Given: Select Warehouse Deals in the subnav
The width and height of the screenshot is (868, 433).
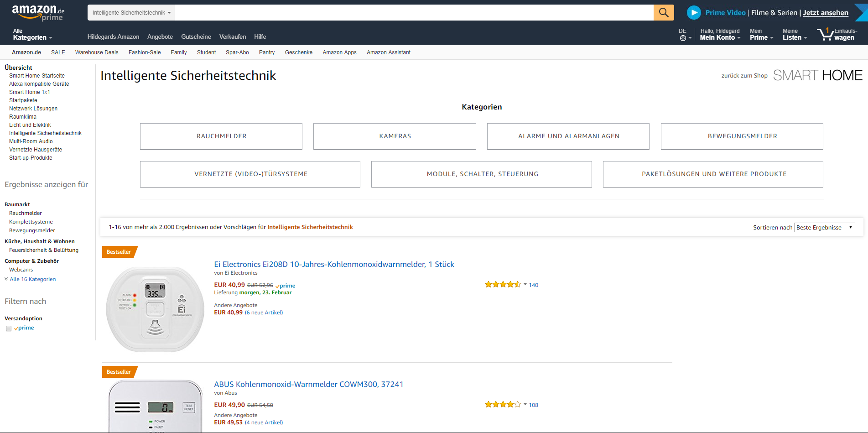Looking at the screenshot, I should 97,52.
